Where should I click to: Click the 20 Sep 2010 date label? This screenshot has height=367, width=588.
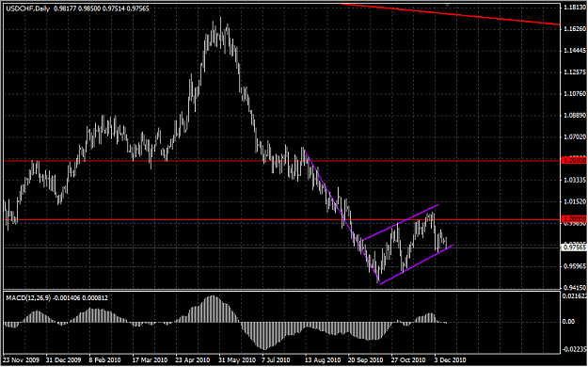[366, 359]
